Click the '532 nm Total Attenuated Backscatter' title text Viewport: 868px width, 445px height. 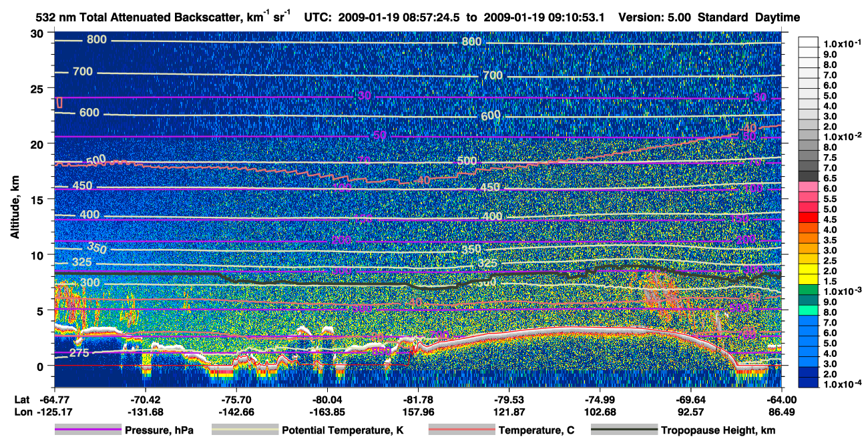pos(138,17)
